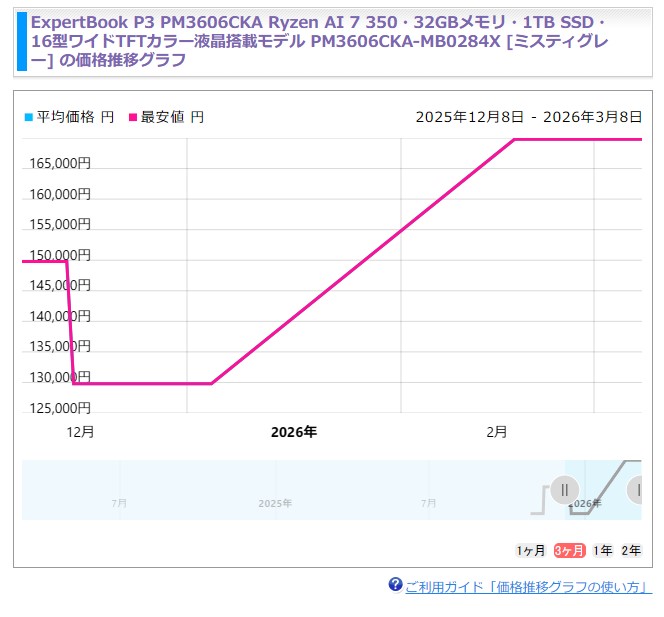Click the 最安値 円 legend label
Screen dimensions: 664x617
click(172, 117)
